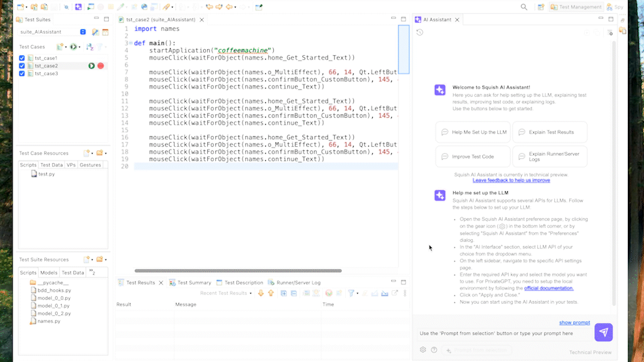This screenshot has width=644, height=362.
Task: Click the Leave feedback link
Action: [x=511, y=180]
